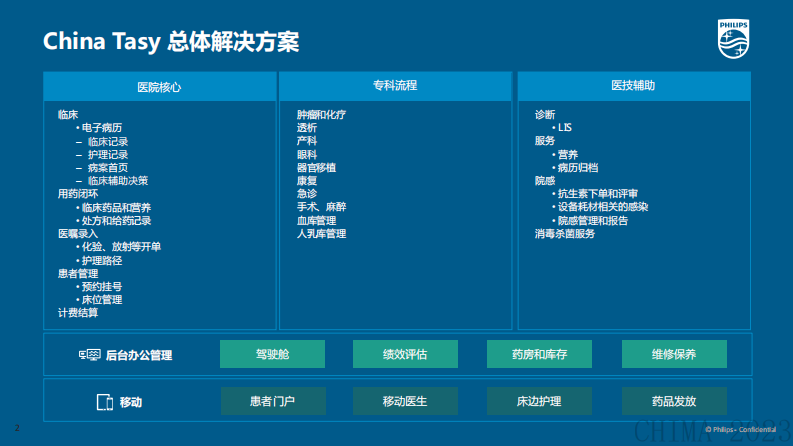This screenshot has width=793, height=446.
Task: Click the 临床辅助决策 sub-item
Action: [118, 181]
